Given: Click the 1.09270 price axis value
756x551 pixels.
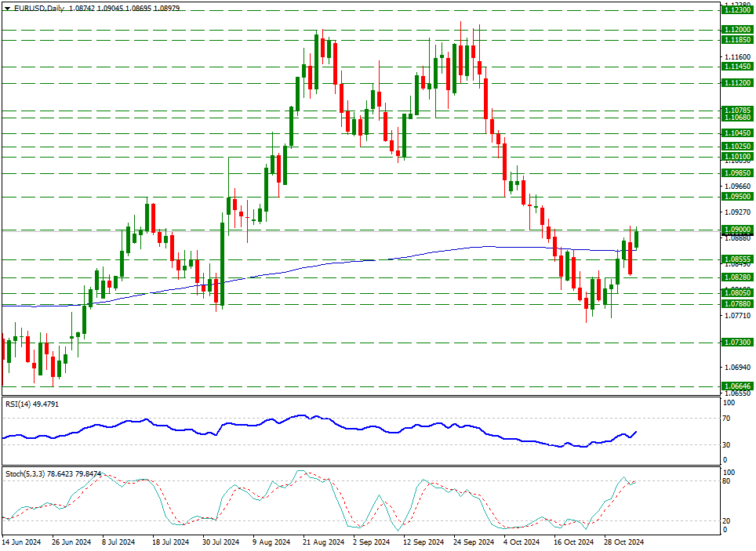Looking at the screenshot, I should tap(738, 212).
